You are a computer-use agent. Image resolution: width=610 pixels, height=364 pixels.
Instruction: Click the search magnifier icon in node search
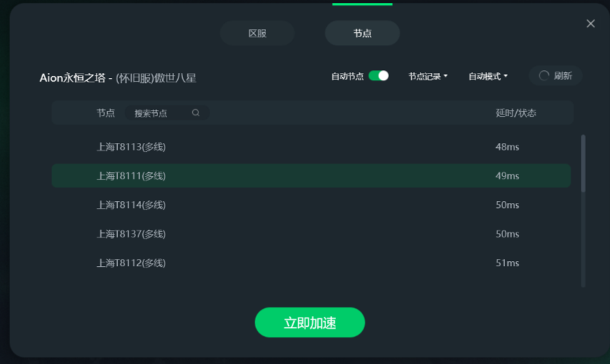196,113
